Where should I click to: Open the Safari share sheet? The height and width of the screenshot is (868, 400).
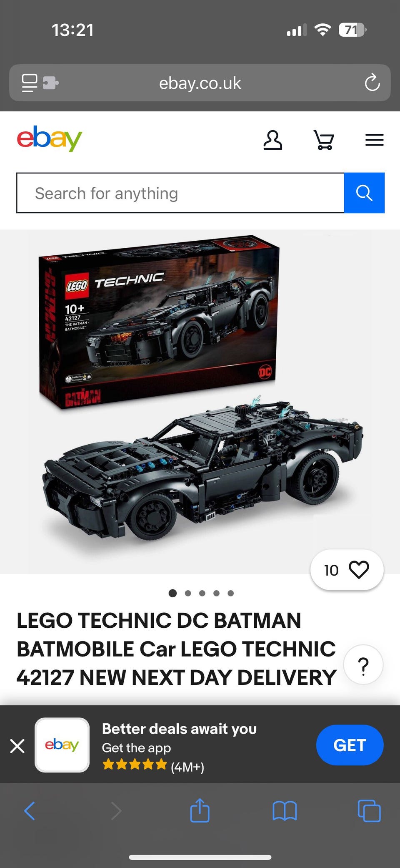[200, 810]
